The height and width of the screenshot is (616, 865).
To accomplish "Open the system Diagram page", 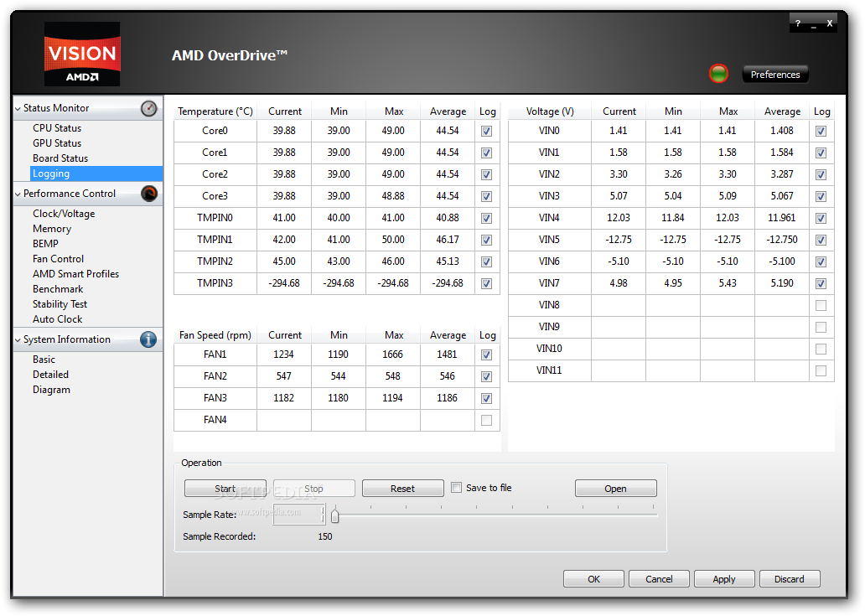I will click(x=51, y=390).
